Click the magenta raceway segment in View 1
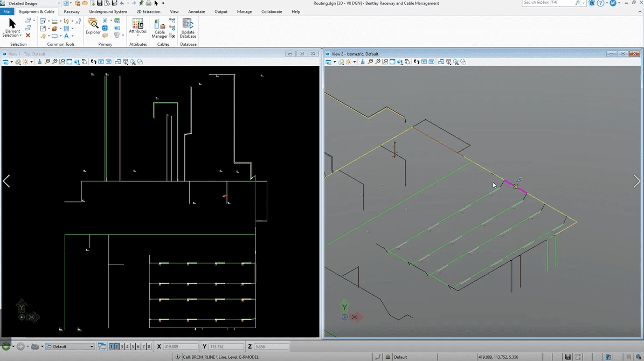This screenshot has height=361, width=644. 255,273
